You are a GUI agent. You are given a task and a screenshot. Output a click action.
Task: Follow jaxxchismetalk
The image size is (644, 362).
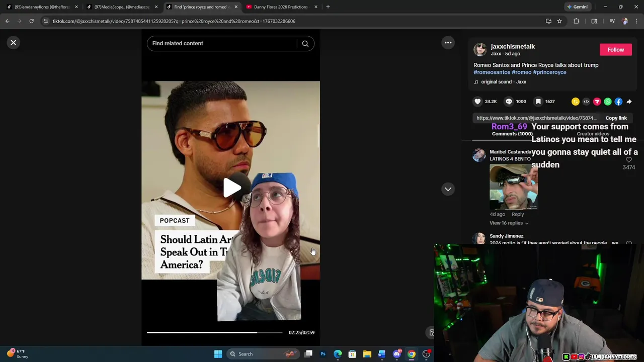pos(615,49)
